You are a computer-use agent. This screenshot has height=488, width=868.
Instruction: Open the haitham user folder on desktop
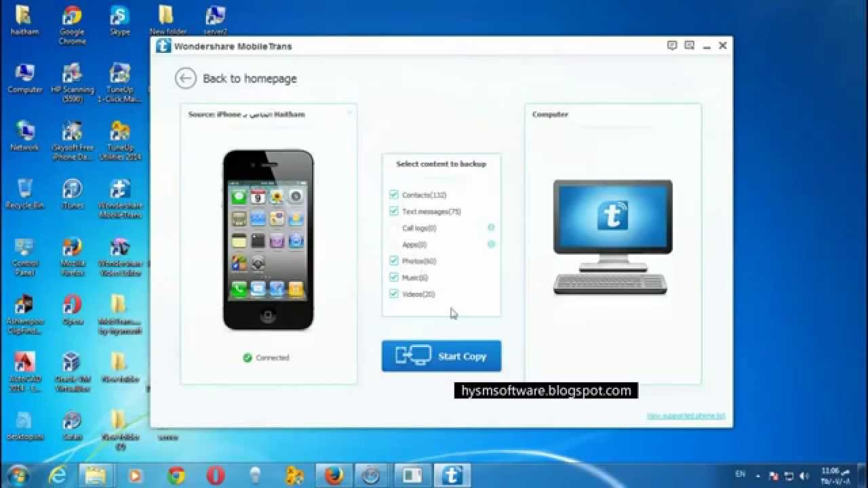(24, 20)
